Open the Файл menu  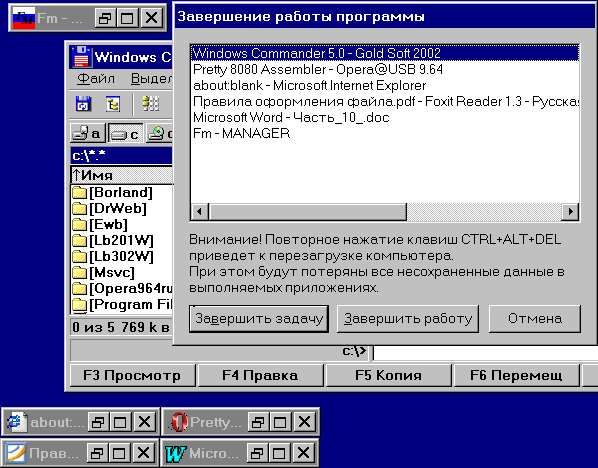click(96, 79)
